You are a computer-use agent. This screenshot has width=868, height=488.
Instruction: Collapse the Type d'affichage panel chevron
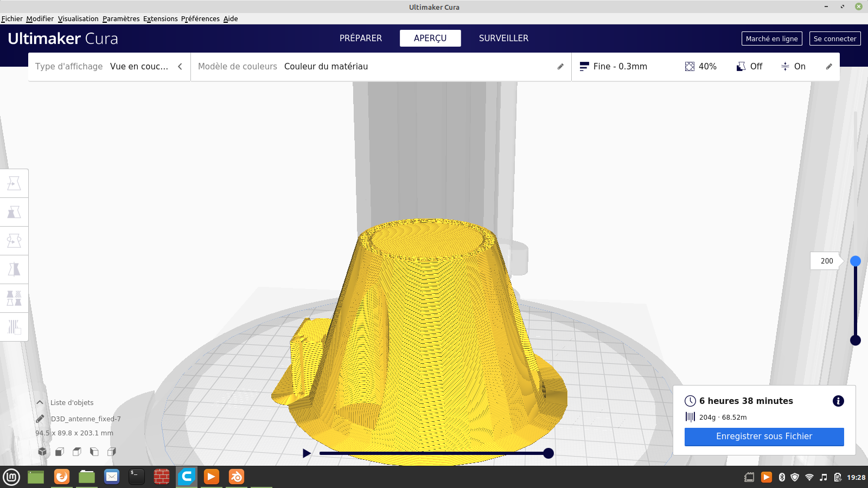(180, 66)
